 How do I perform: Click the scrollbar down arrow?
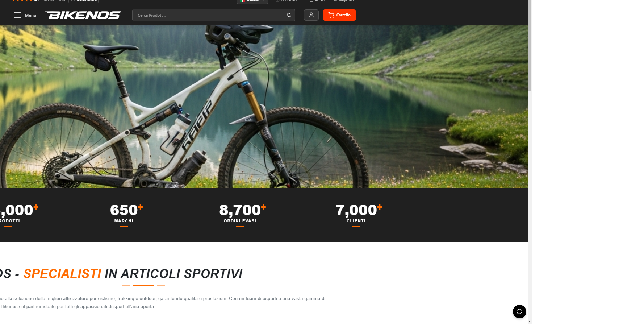[x=530, y=321]
